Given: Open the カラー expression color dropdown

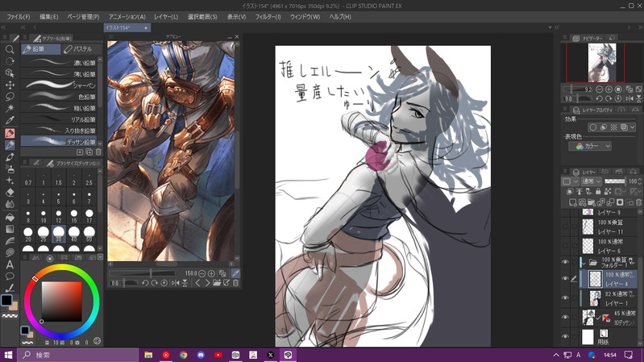Looking at the screenshot, I should 590,146.
